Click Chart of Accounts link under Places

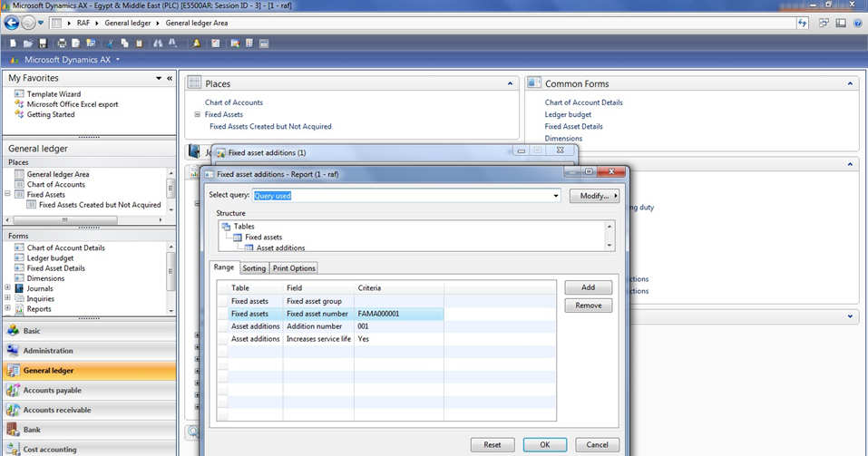pos(234,102)
